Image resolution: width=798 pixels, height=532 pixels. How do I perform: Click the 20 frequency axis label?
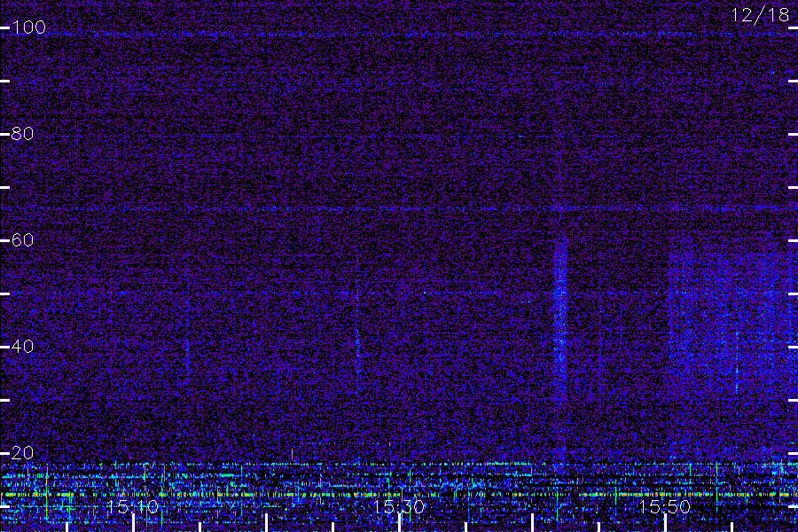tap(22, 452)
